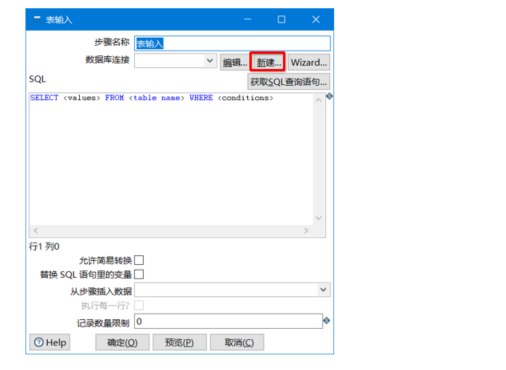Viewport: 506px width, 370px height.
Task: Click the <conditions> placeholder in SQL
Action: (246, 98)
